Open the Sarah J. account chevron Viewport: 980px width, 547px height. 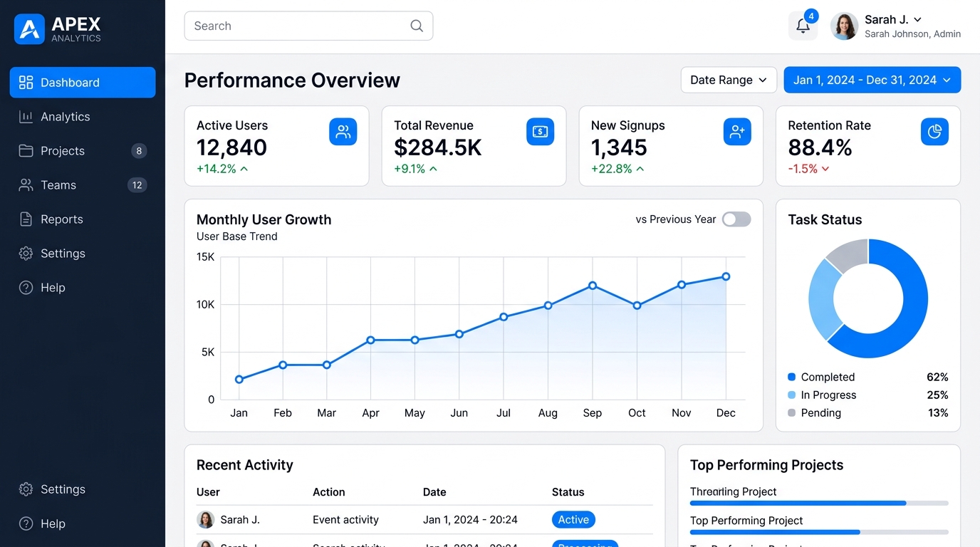click(917, 19)
